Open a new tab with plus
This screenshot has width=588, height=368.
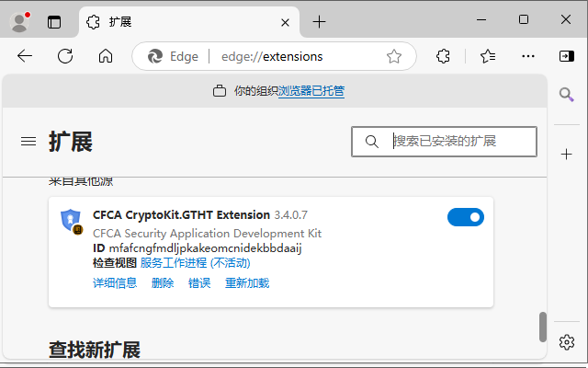point(319,21)
